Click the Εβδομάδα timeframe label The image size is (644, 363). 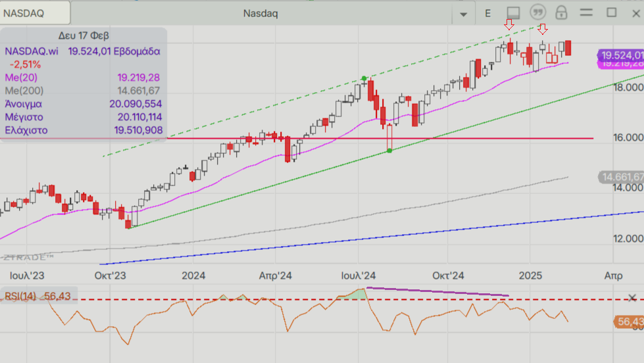(x=137, y=51)
